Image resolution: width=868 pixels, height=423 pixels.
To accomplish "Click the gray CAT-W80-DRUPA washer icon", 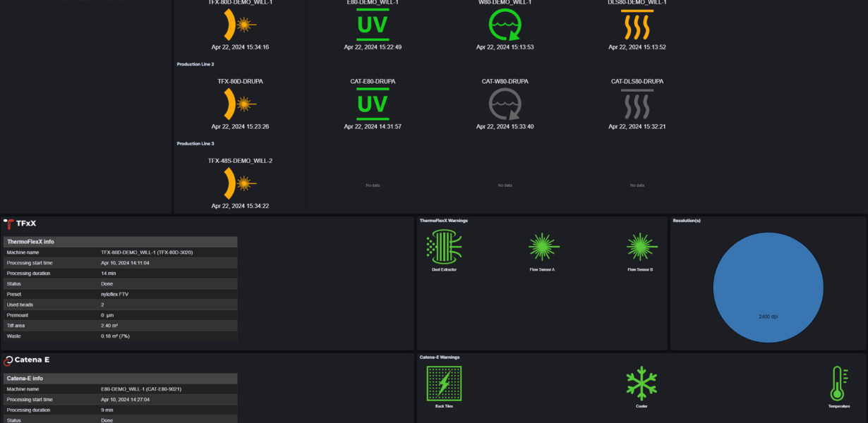I will [x=505, y=104].
